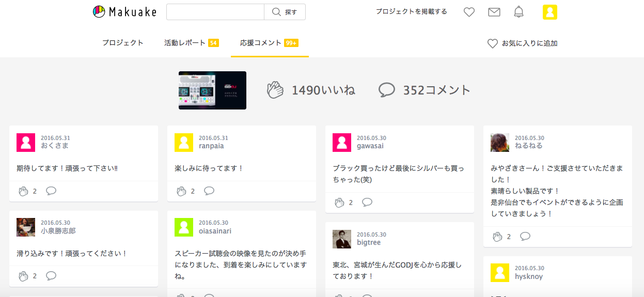Open username bigtree
The image size is (644, 297).
point(369,243)
